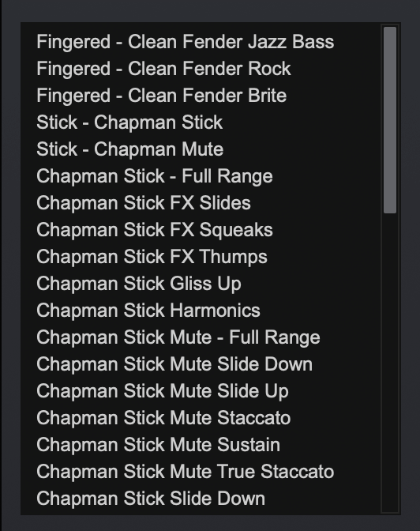Choose Chapman Stick Mute Slide Down

pos(174,364)
